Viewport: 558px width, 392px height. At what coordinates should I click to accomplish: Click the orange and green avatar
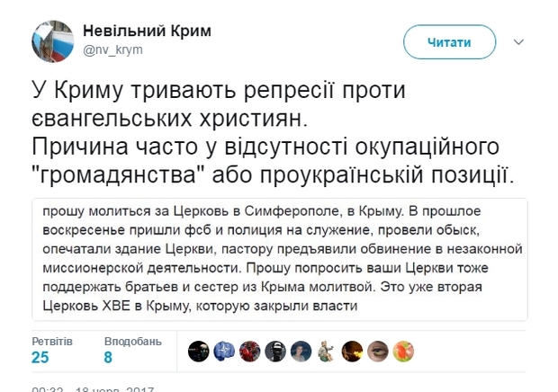(407, 349)
